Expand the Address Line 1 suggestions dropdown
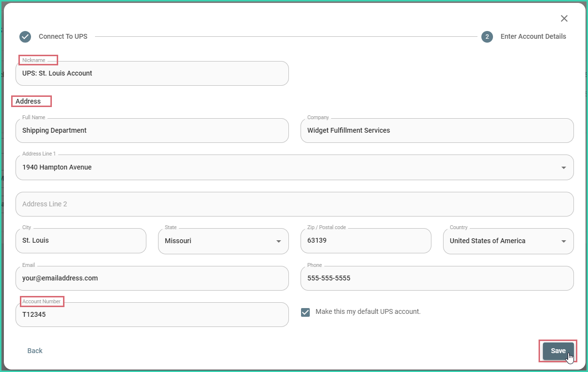 click(x=563, y=167)
